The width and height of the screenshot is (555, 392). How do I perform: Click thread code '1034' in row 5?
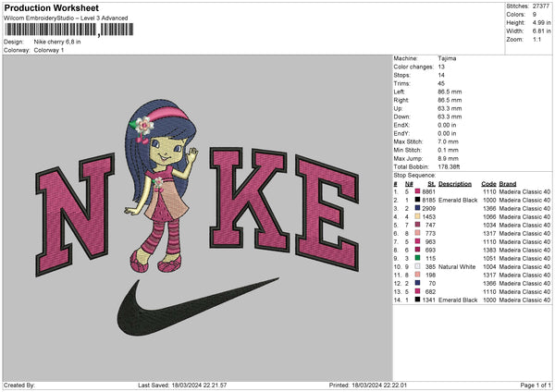[x=489, y=225]
